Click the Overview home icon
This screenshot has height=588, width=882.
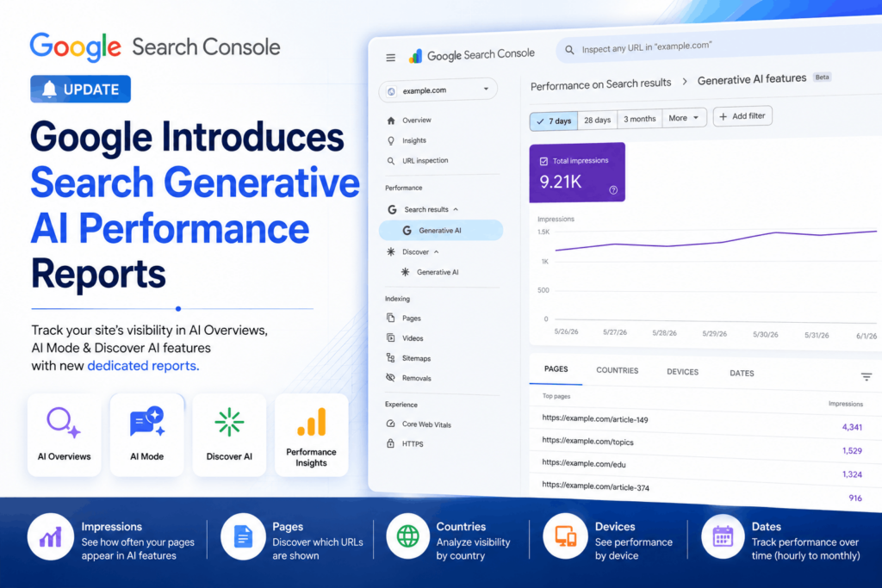(x=391, y=121)
